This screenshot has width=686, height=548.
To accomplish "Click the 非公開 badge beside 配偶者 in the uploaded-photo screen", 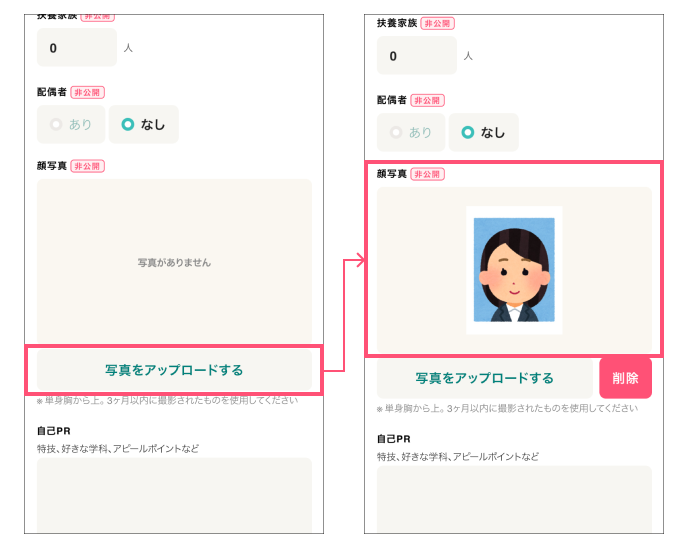I will coord(428,100).
